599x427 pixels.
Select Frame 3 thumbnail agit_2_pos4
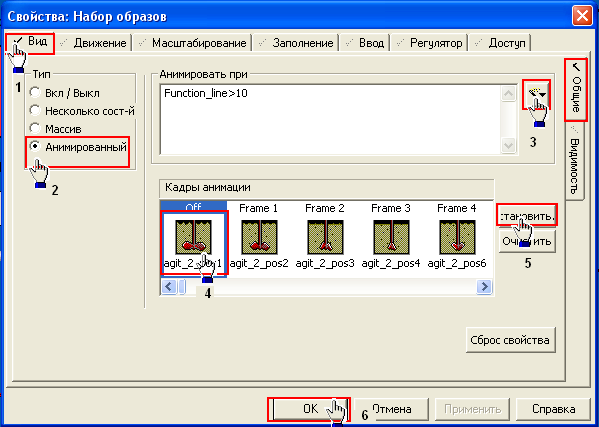(391, 237)
